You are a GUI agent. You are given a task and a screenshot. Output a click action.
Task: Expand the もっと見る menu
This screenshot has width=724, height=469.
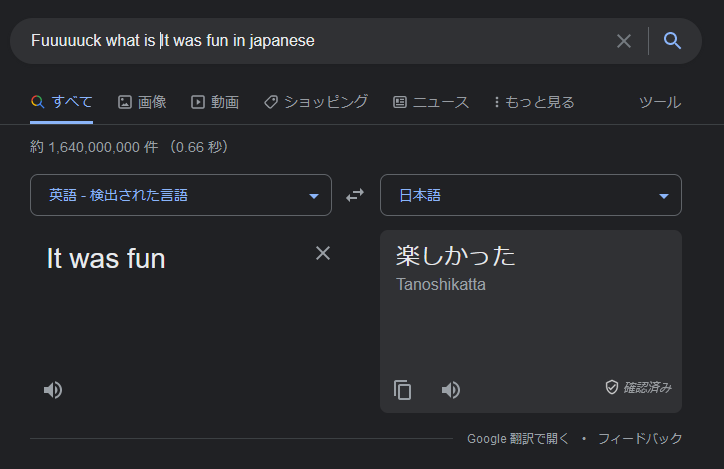pyautogui.click(x=534, y=102)
